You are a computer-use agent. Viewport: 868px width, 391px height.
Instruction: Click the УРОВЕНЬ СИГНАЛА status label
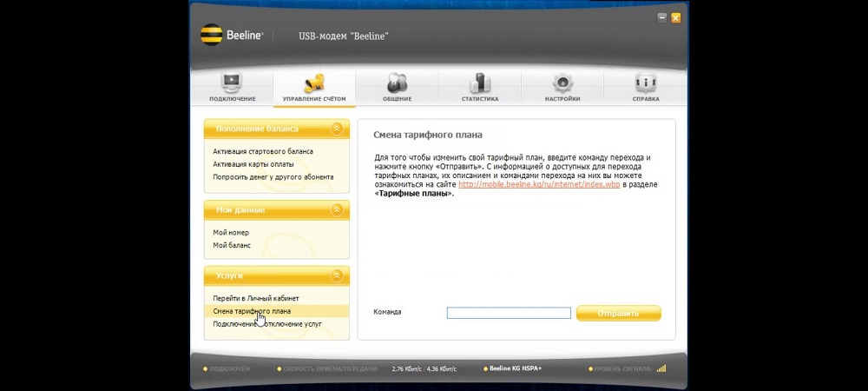coord(623,368)
